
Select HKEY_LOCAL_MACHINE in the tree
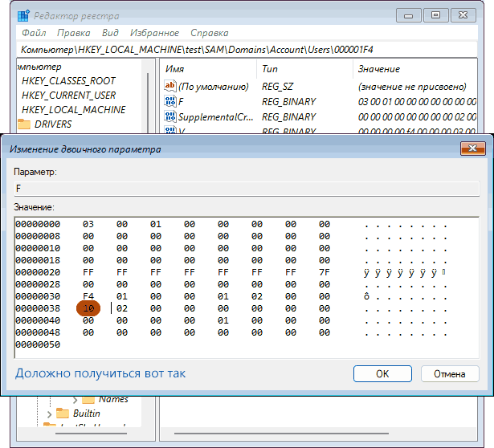point(73,109)
